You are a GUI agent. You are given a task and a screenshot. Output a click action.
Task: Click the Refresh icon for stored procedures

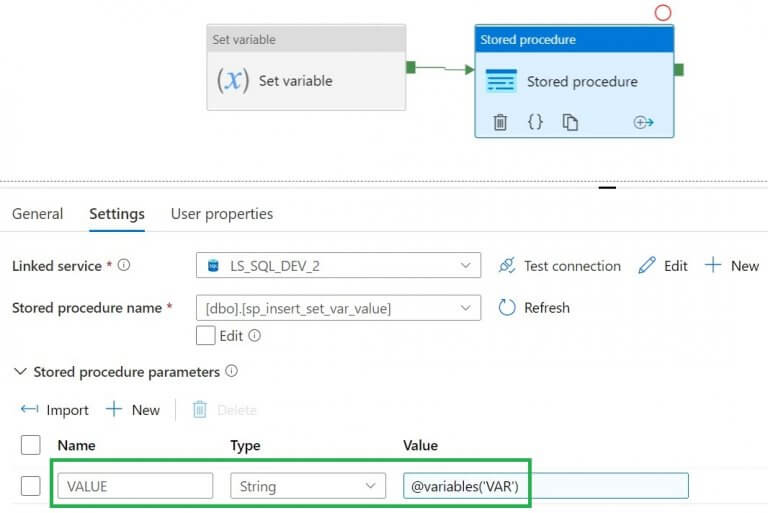[x=507, y=308]
